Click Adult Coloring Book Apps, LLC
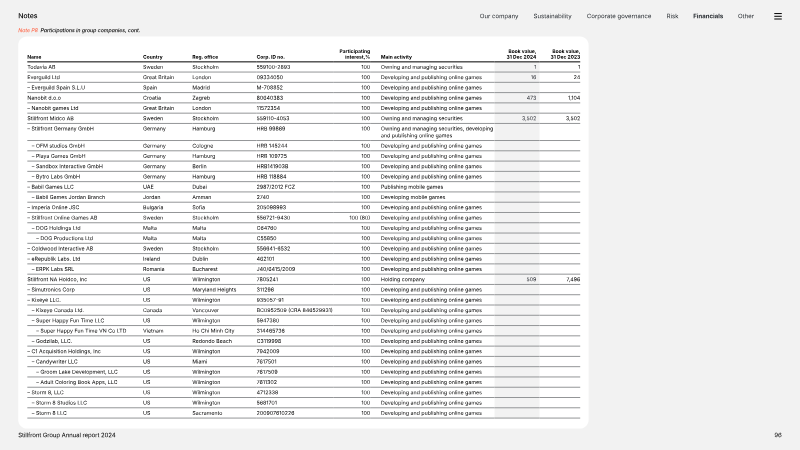The height and width of the screenshot is (450, 800). coord(77,382)
